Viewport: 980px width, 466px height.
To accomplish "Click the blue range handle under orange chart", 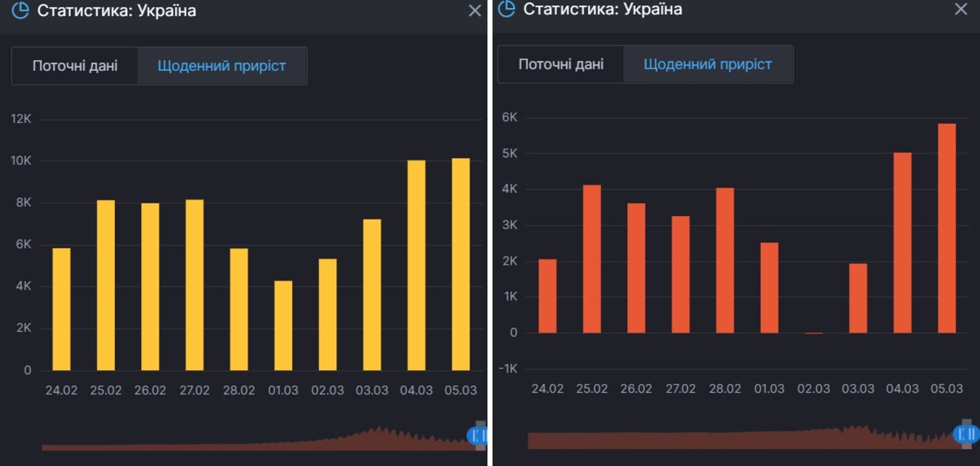I will [x=965, y=434].
